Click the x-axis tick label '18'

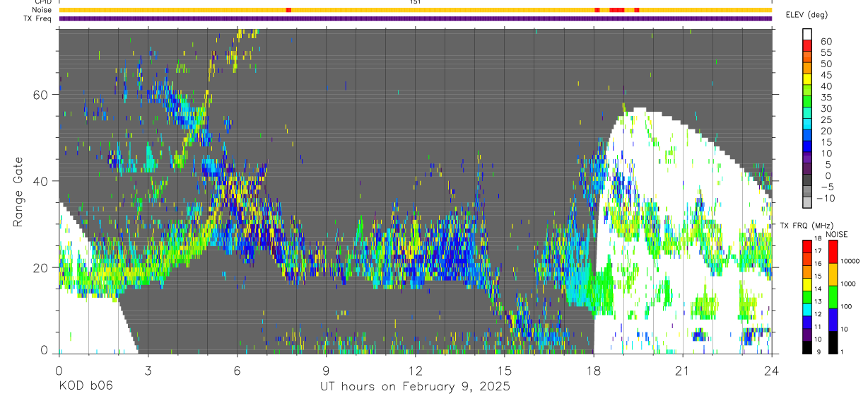[x=594, y=371]
